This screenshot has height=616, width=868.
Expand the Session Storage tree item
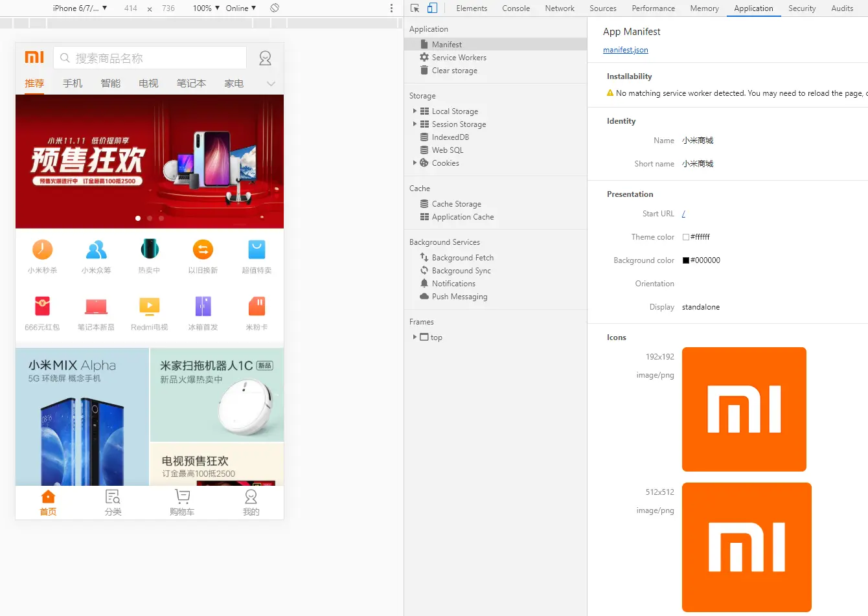pos(415,124)
